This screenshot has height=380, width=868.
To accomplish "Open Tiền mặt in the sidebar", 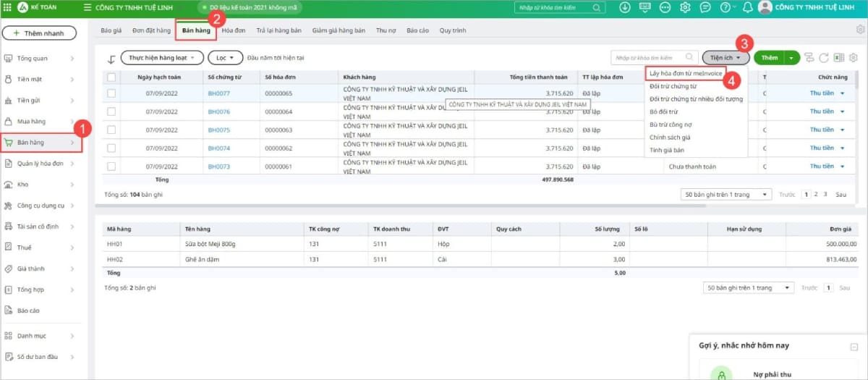I will tap(40, 79).
